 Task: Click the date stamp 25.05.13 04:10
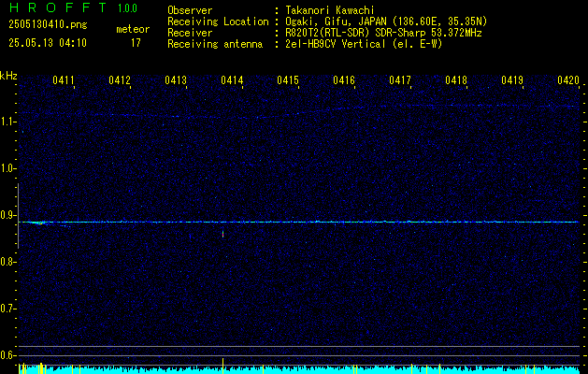point(48,42)
